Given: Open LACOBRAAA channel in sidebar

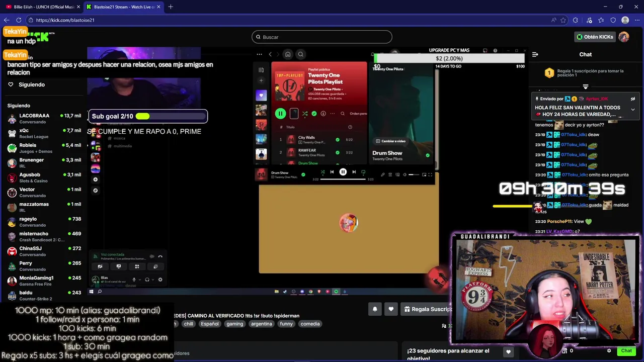Looking at the screenshot, I should [44, 118].
